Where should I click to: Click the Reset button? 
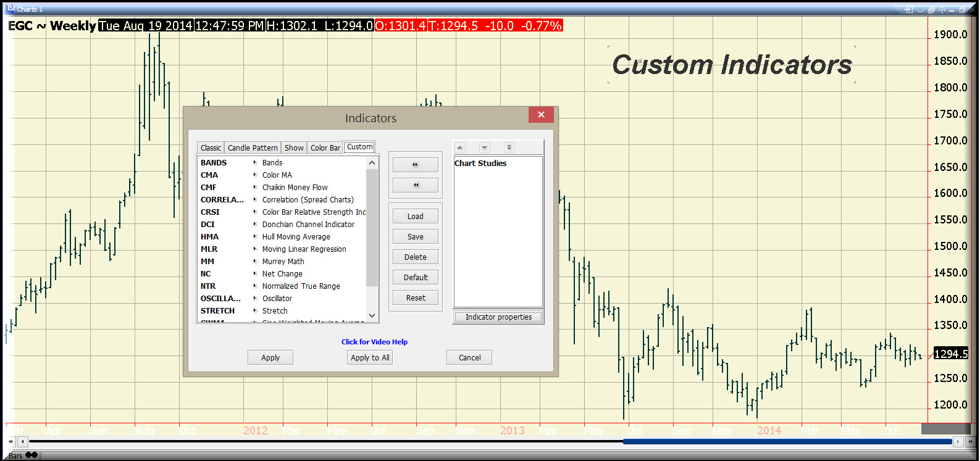tap(415, 297)
